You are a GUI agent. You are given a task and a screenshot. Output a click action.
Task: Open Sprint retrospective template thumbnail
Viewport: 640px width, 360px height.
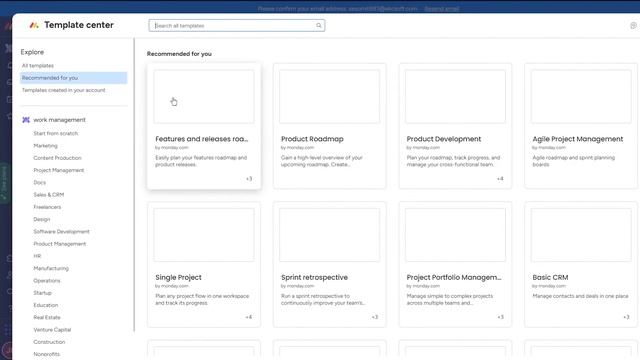tap(330, 235)
